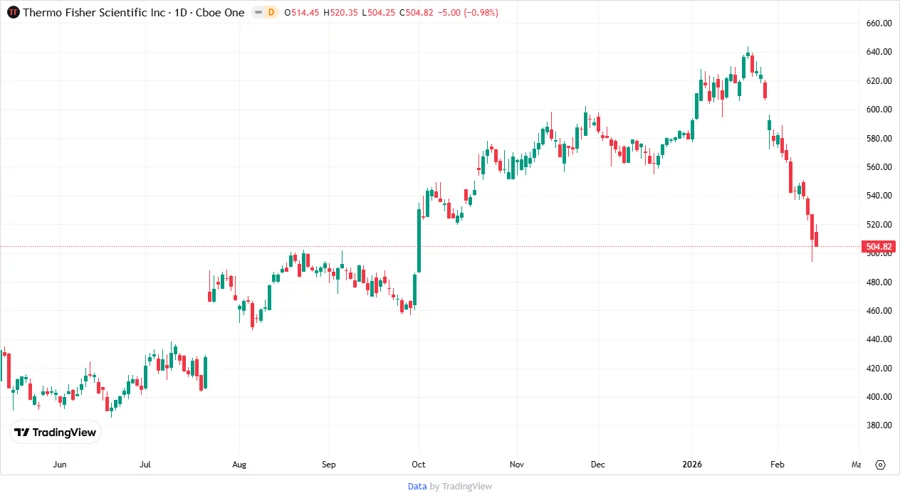Click the 'Feb' time axis label

(777, 464)
